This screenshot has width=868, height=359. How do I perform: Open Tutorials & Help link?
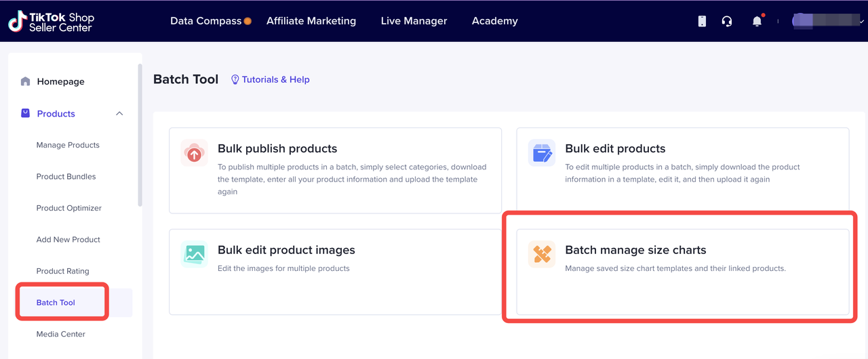[x=270, y=79]
